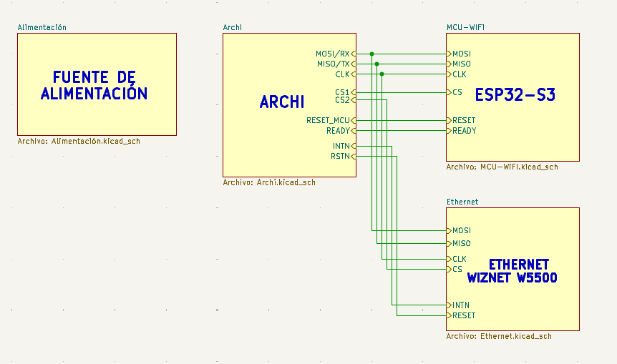Select the MOSI pin on the MCU-WIFI sheet
Image resolution: width=617 pixels, height=364 pixels.
pyautogui.click(x=459, y=54)
